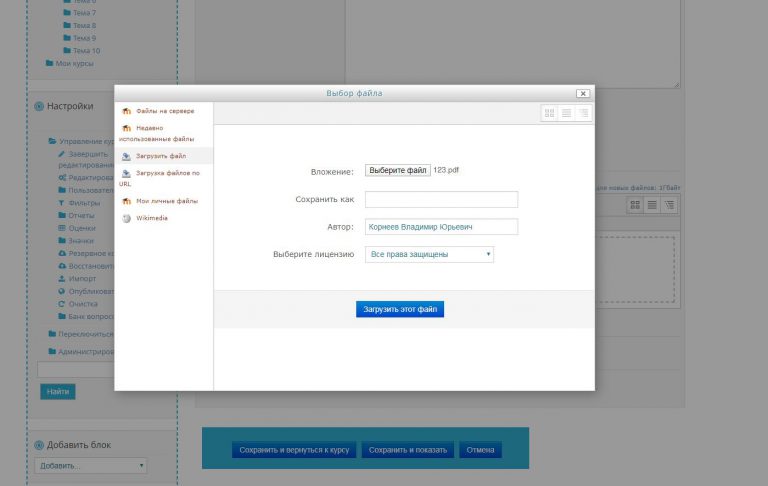This screenshot has height=486, width=768.
Task: Close the Выбор файла dialog
Action: [582, 93]
